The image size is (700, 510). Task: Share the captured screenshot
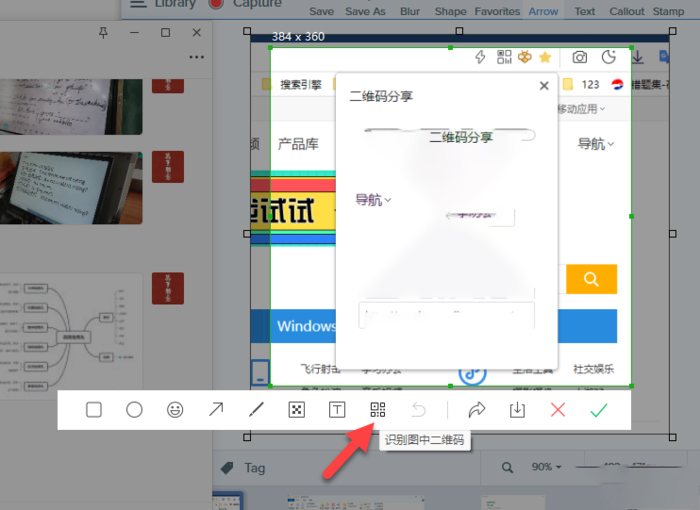(477, 410)
